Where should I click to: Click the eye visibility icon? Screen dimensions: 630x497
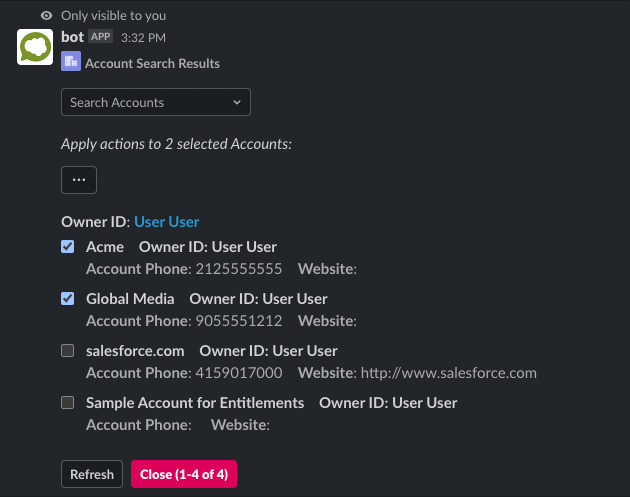(47, 16)
